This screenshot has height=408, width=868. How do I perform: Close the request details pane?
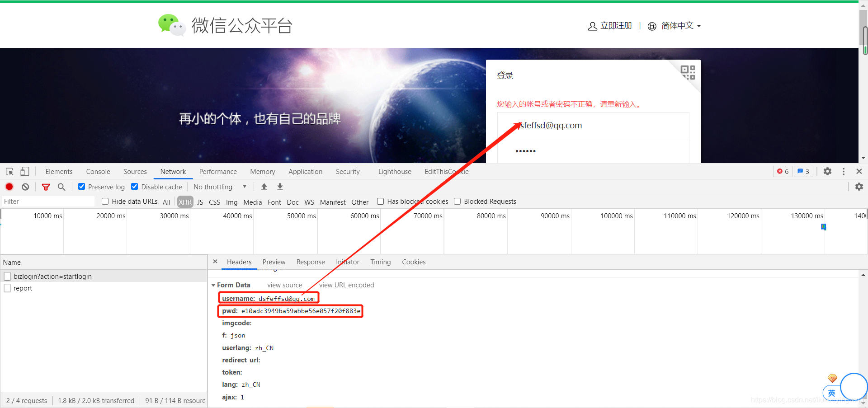[215, 262]
